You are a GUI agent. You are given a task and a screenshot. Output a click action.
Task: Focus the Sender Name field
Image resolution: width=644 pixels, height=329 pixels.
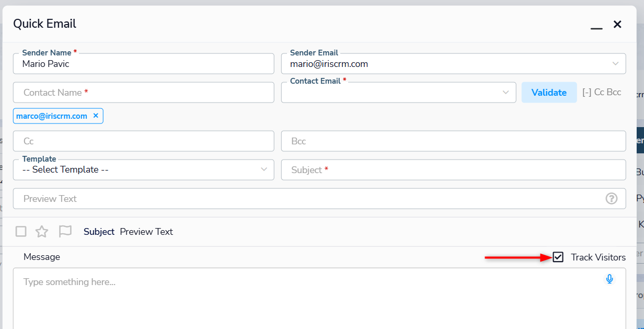point(144,64)
